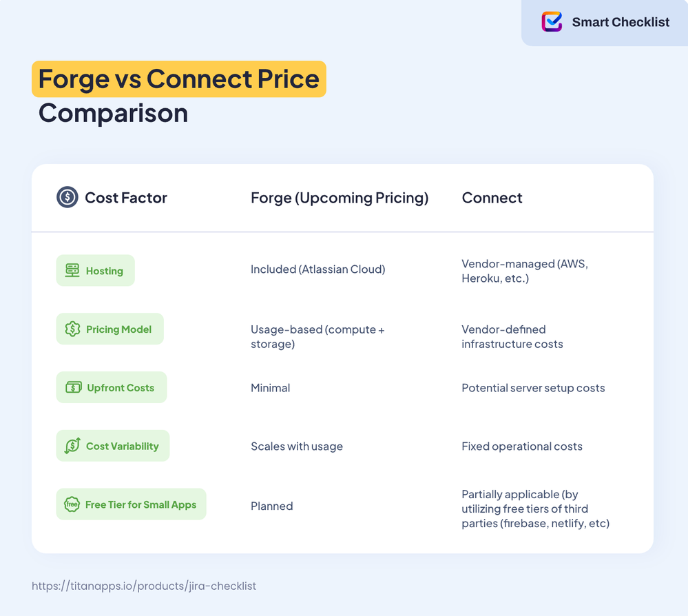Image resolution: width=688 pixels, height=616 pixels.
Task: Click the Smart Checklist logo icon
Action: click(552, 21)
